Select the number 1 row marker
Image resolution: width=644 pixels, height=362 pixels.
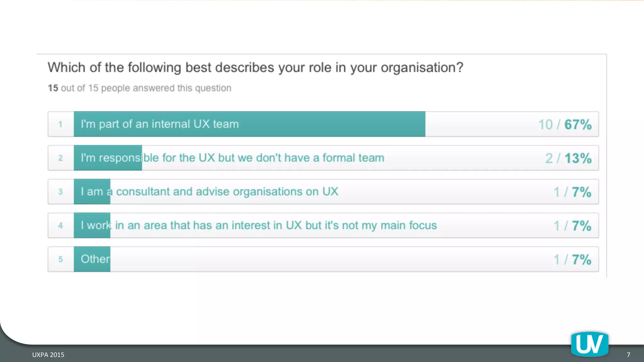click(x=60, y=124)
